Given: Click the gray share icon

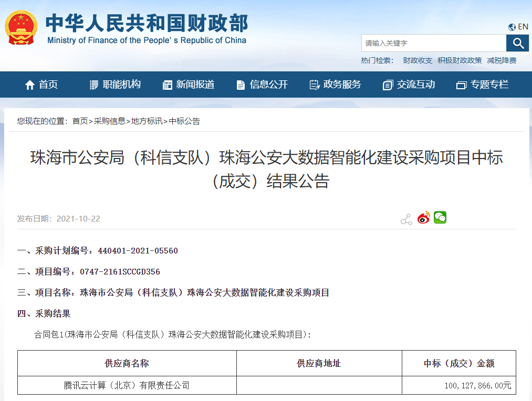Looking at the screenshot, I should pos(406,219).
